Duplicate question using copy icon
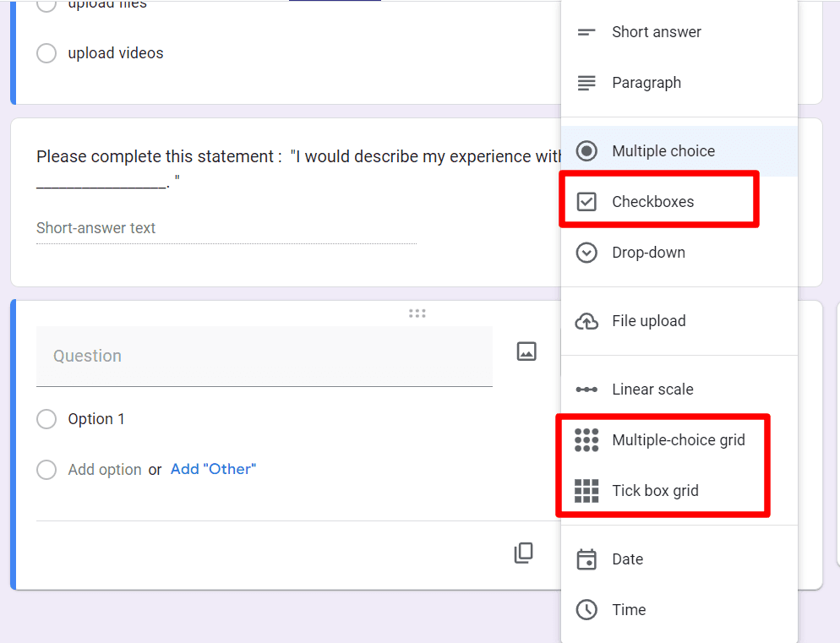The image size is (840, 643). (x=524, y=553)
